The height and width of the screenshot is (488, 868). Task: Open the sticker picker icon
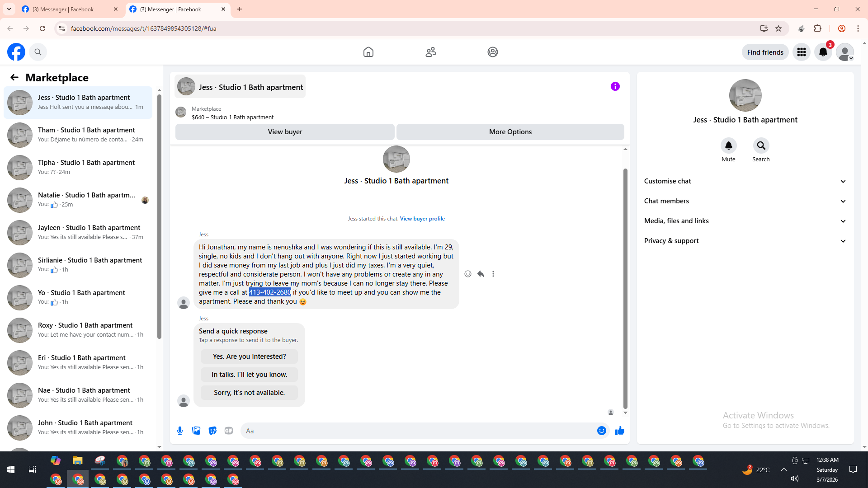(212, 431)
